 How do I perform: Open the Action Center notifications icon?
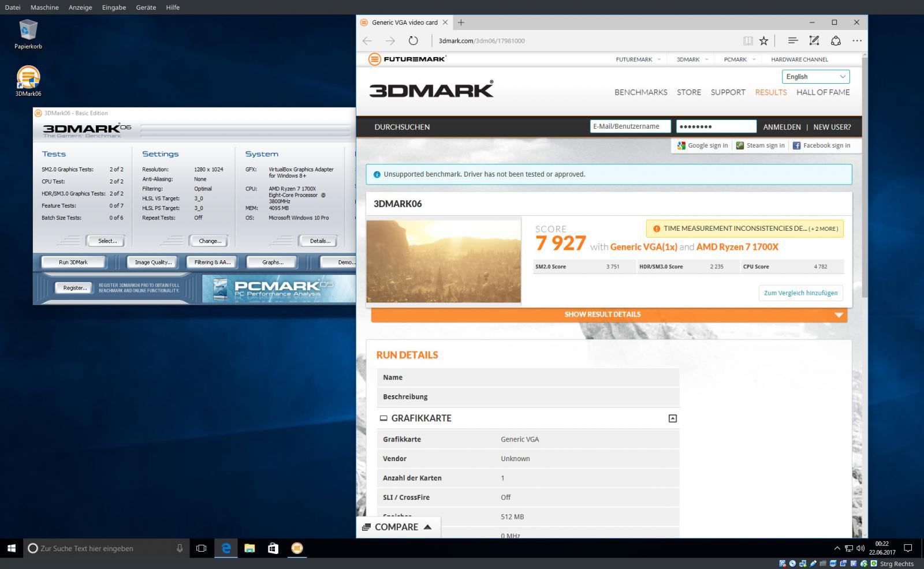coord(908,548)
